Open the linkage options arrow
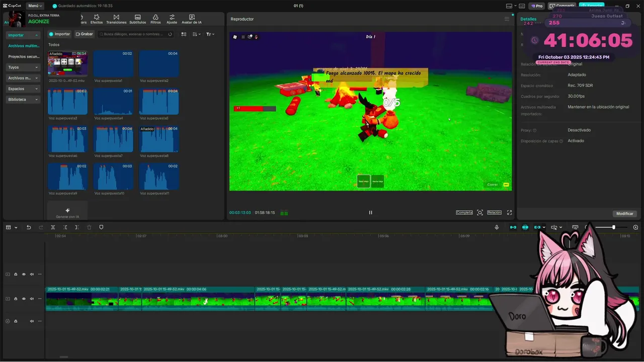Image resolution: width=644 pixels, height=362 pixels. click(544, 227)
